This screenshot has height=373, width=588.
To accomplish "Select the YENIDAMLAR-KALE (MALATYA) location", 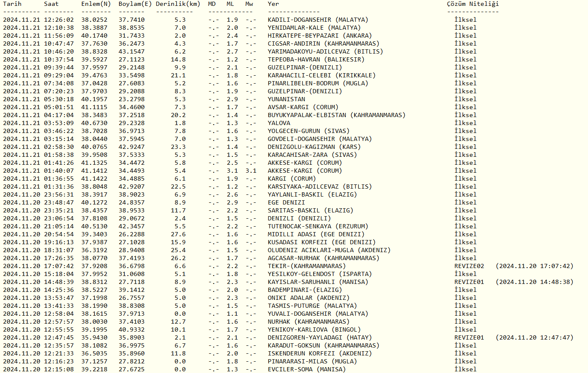I will pos(314,28).
